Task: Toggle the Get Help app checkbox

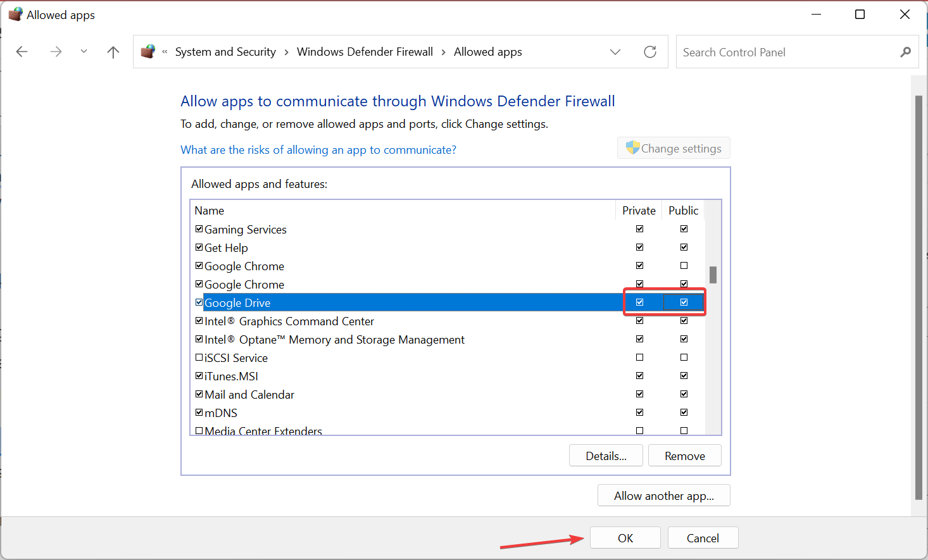Action: (x=199, y=247)
